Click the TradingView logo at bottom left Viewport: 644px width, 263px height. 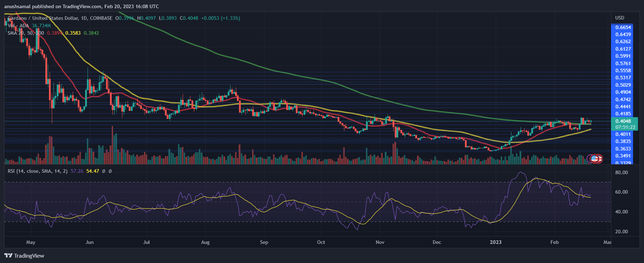click(24, 256)
